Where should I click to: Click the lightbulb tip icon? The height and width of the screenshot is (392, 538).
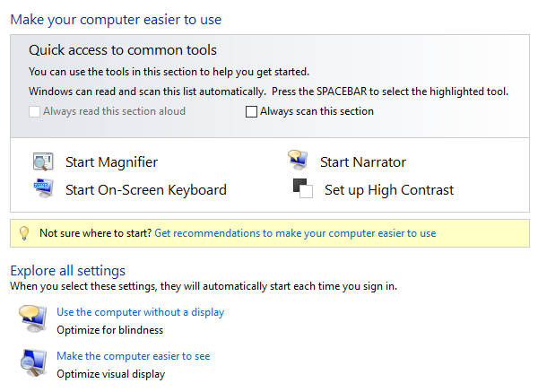pos(24,233)
